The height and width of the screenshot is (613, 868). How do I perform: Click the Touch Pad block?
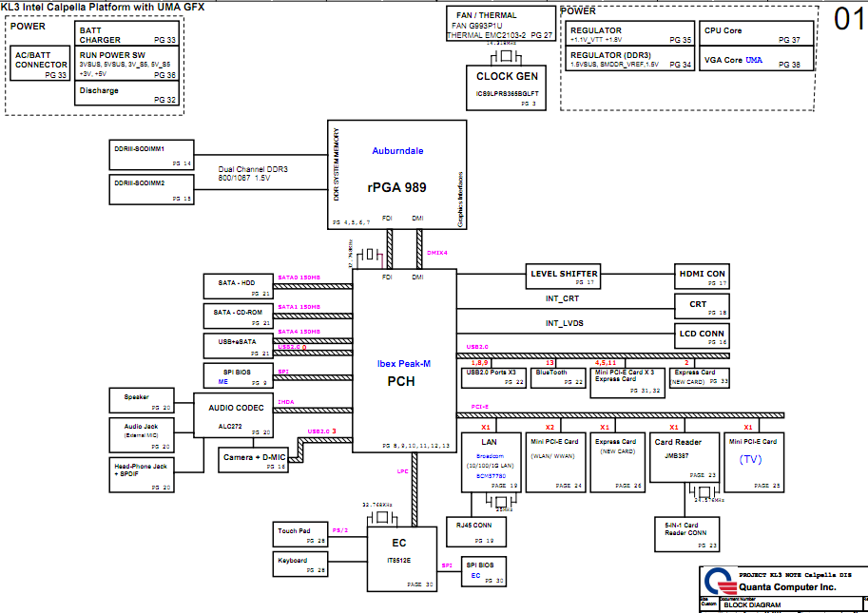tap(300, 534)
